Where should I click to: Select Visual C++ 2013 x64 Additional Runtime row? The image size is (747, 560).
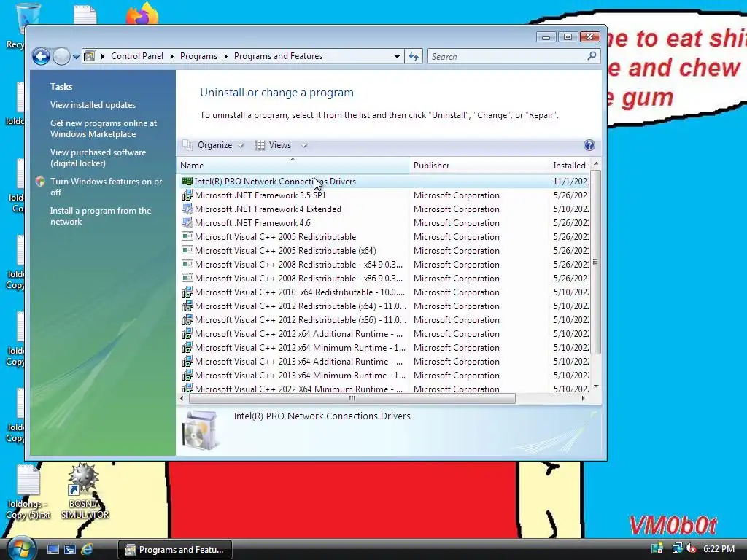pos(385,362)
